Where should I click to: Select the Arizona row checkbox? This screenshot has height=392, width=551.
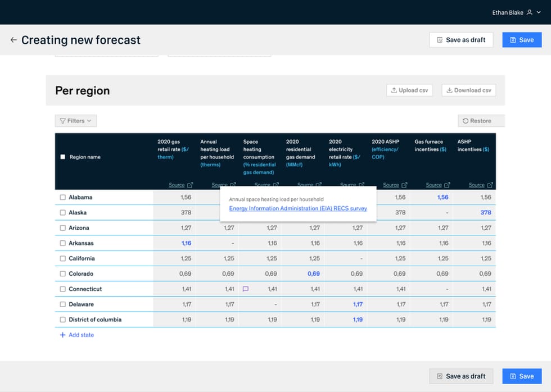62,228
